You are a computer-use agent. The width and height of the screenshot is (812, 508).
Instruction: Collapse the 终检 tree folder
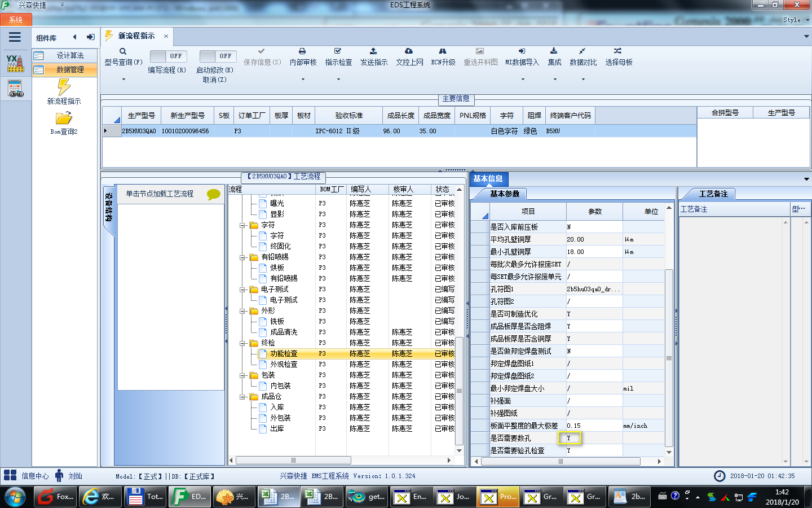[242, 343]
